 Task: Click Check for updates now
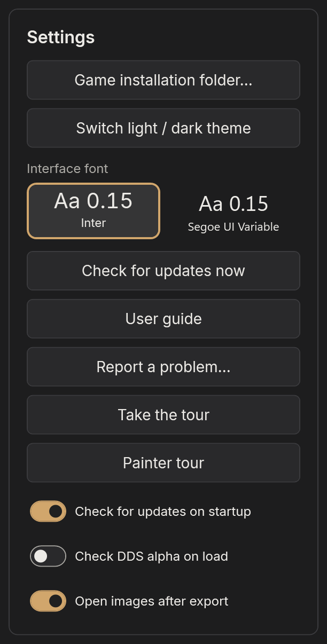163,271
